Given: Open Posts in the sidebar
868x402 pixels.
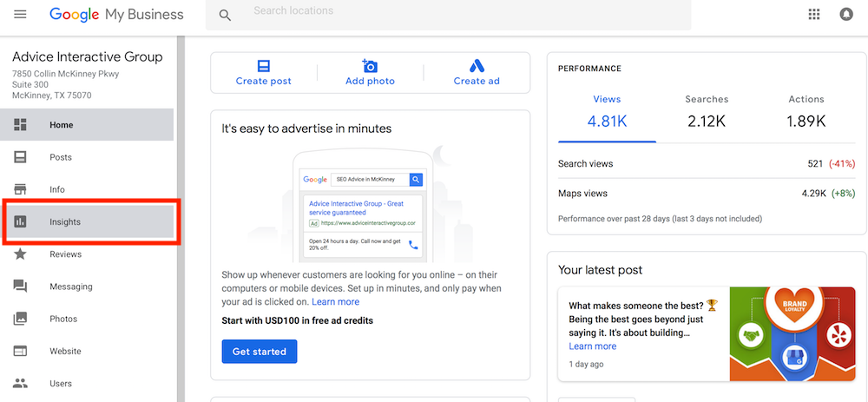Looking at the screenshot, I should [x=87, y=157].
